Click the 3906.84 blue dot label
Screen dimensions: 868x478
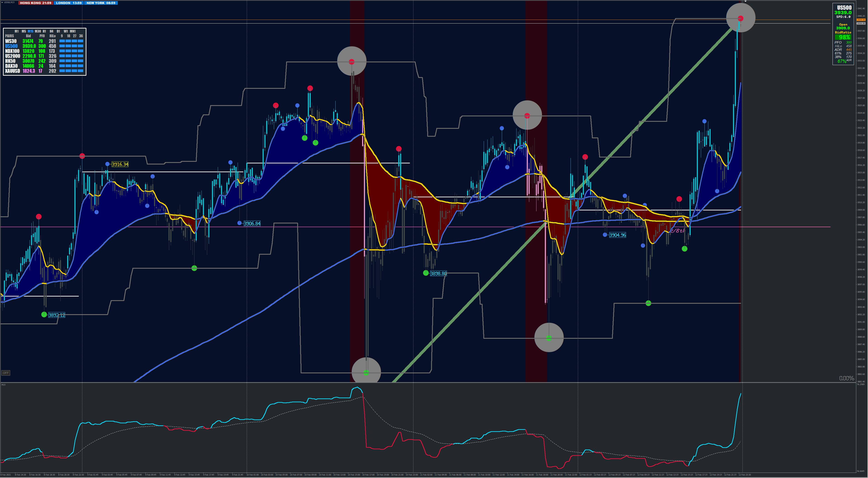(252, 224)
